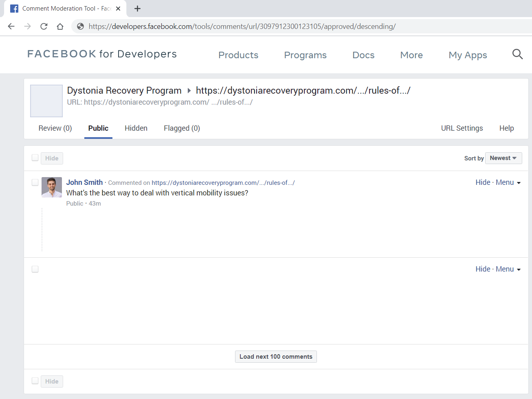Select the empty second comment checkbox
Screen dimensions: 532x399
(x=35, y=269)
